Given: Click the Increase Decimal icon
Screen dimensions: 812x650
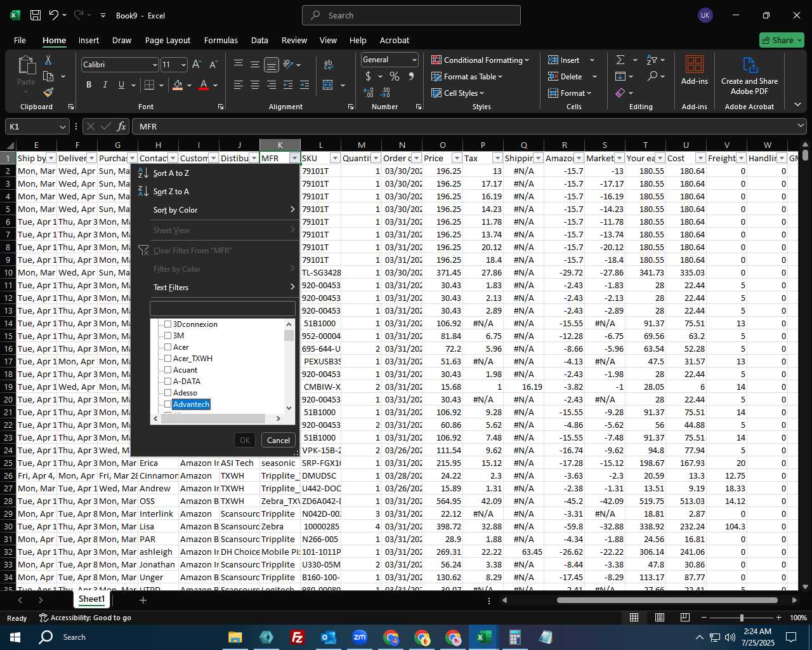Looking at the screenshot, I should (x=369, y=93).
